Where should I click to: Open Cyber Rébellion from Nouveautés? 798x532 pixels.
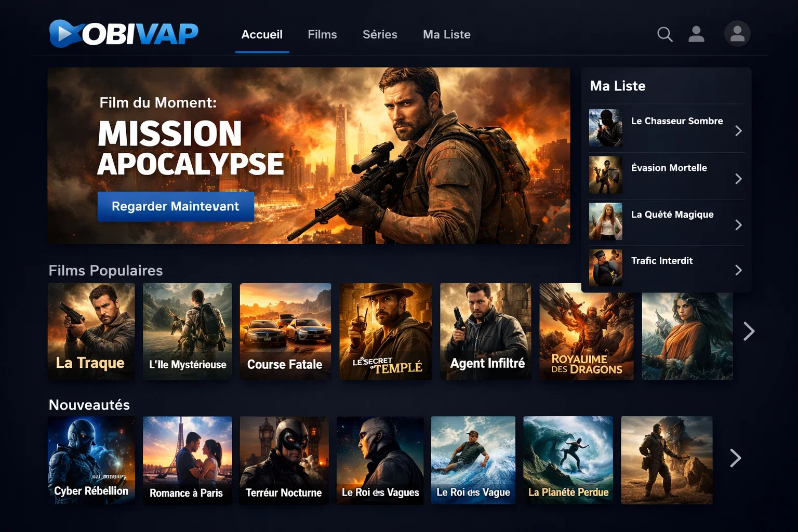click(91, 460)
